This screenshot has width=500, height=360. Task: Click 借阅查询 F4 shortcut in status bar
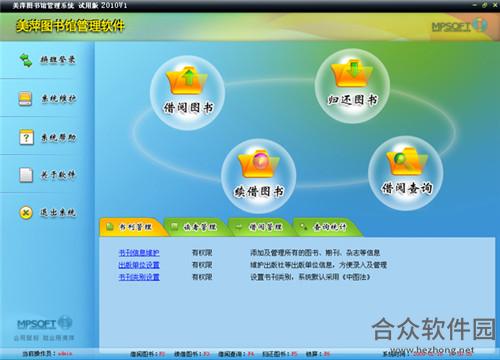(236, 354)
